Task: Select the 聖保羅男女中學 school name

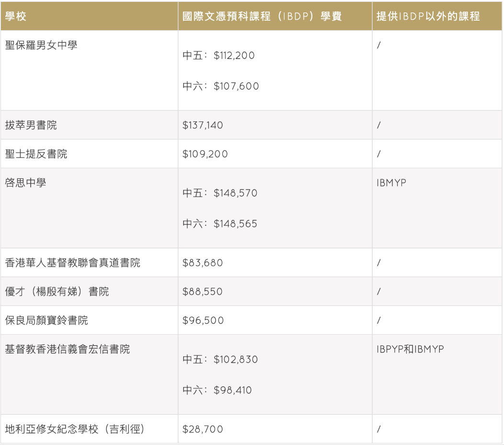Action: click(41, 45)
